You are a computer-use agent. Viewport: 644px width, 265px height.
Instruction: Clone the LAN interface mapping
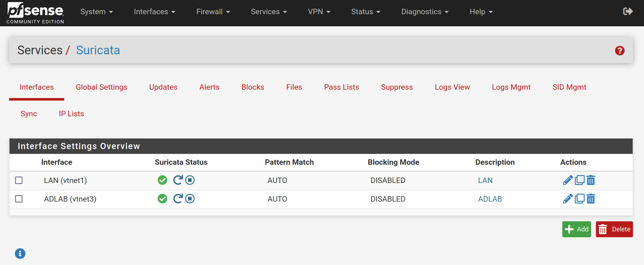pos(579,180)
